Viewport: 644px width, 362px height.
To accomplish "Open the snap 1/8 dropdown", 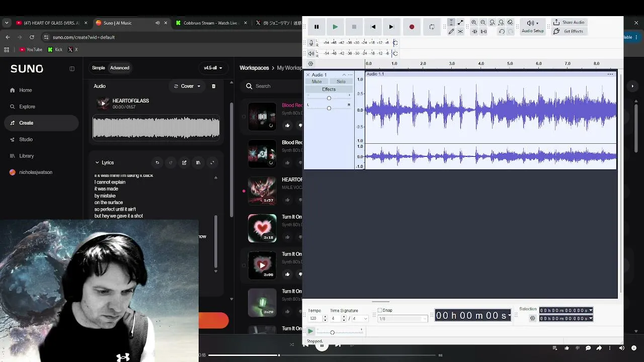I will [x=402, y=319].
